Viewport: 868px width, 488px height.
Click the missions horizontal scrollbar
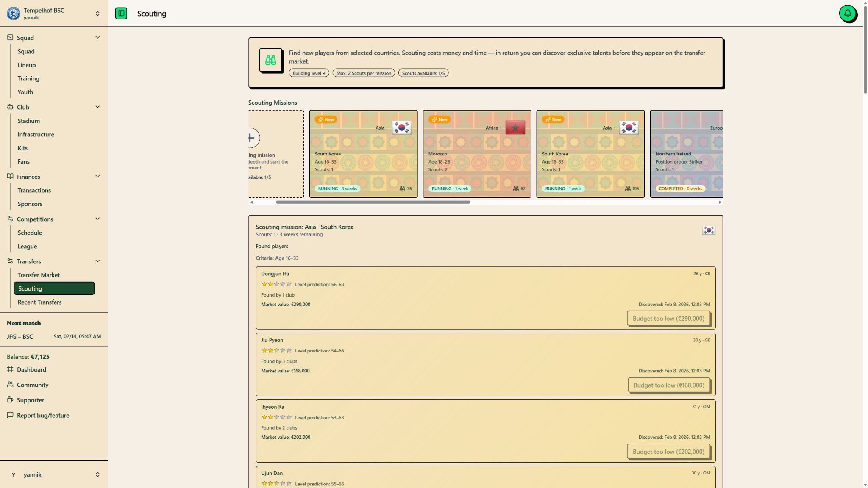pyautogui.click(x=373, y=202)
